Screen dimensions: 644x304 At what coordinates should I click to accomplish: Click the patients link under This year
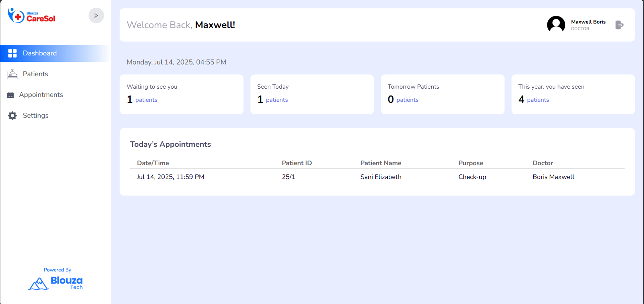click(538, 100)
